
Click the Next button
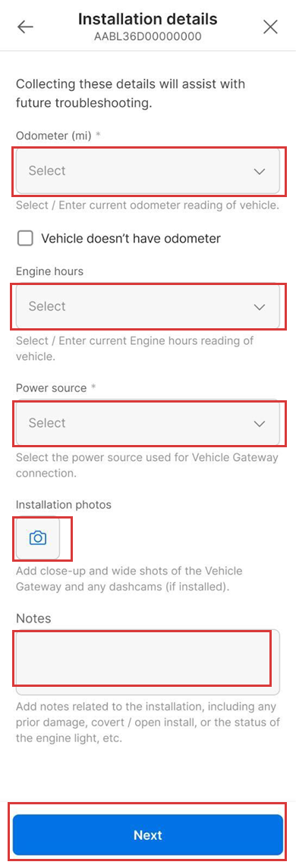(x=148, y=835)
